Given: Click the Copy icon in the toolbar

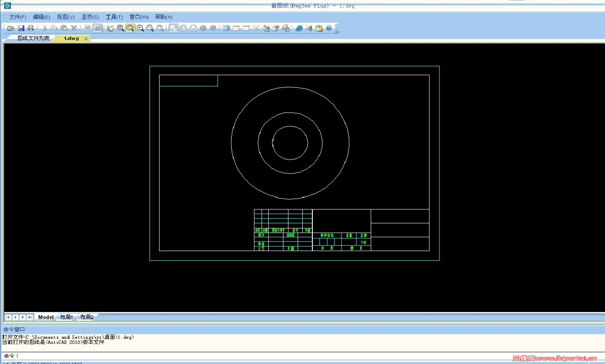Looking at the screenshot, I should [54, 28].
